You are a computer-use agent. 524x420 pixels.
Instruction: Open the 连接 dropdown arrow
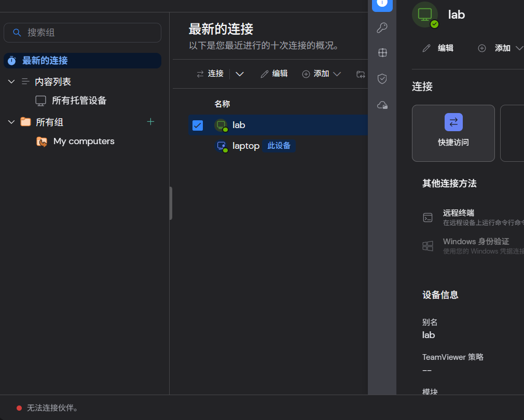pos(240,74)
